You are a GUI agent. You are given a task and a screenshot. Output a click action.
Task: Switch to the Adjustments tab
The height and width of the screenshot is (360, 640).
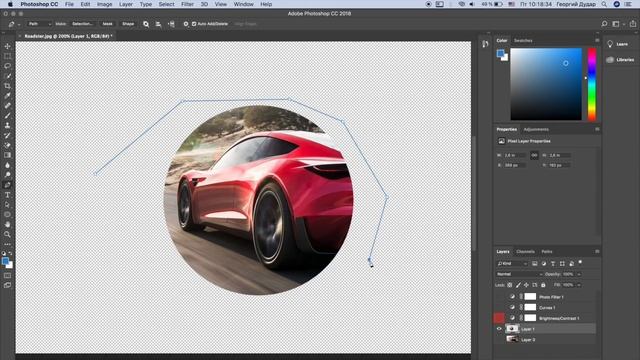click(536, 129)
